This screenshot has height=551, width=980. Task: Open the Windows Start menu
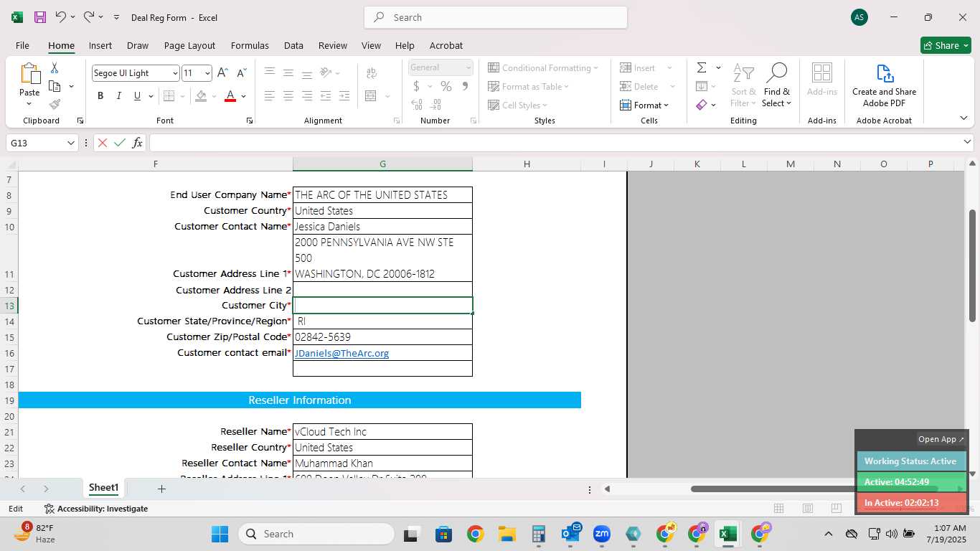[220, 534]
